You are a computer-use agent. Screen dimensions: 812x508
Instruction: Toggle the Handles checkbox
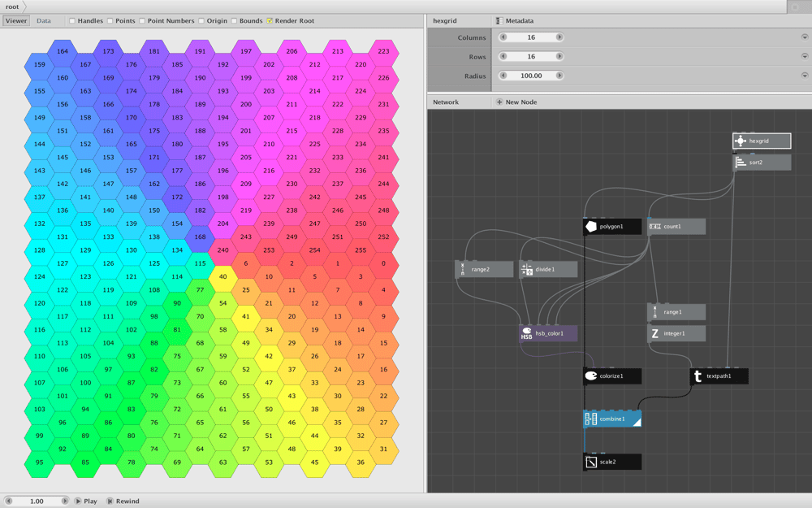[72, 21]
